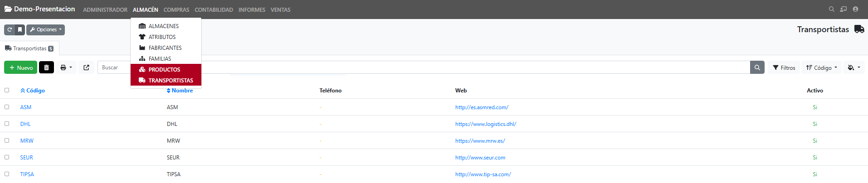Open the CONTABILIDAD menu in the top bar

pos(214,10)
